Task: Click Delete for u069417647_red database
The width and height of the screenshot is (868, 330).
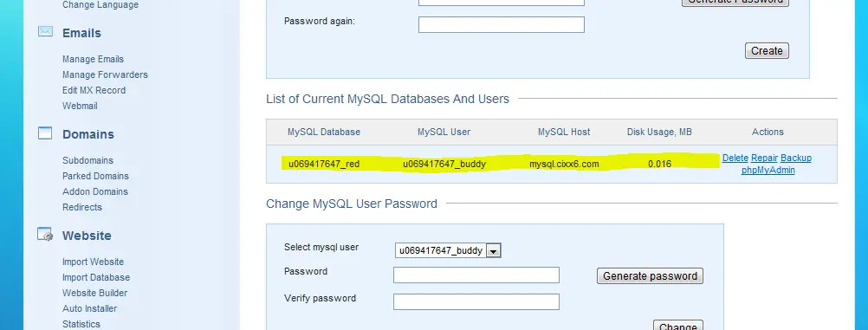Action: [735, 158]
